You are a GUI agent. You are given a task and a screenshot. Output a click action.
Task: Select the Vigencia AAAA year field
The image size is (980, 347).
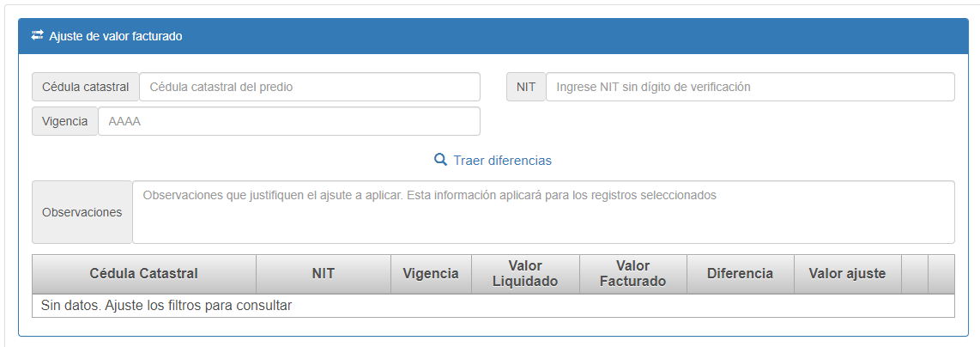click(288, 121)
